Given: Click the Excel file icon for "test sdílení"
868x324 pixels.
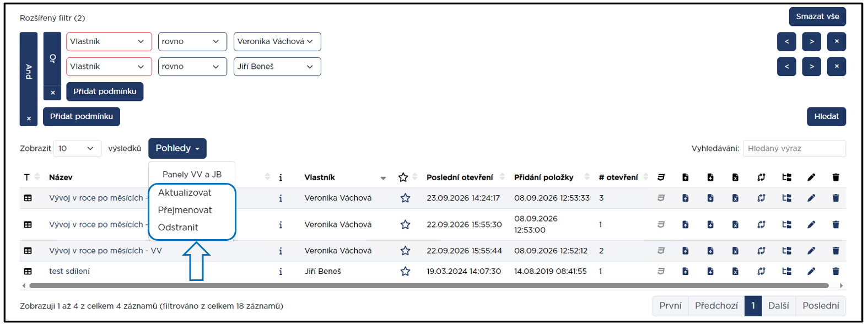Looking at the screenshot, I should [x=735, y=271].
